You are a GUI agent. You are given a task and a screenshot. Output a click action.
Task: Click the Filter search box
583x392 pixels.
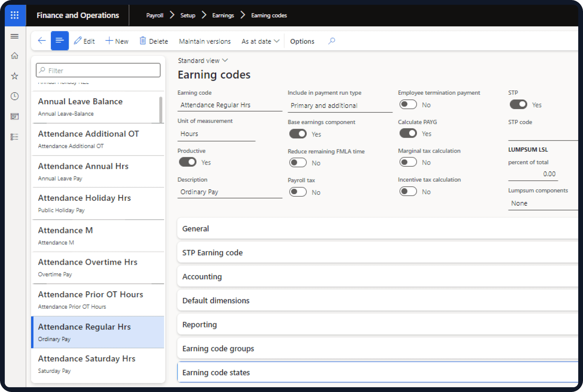point(98,70)
